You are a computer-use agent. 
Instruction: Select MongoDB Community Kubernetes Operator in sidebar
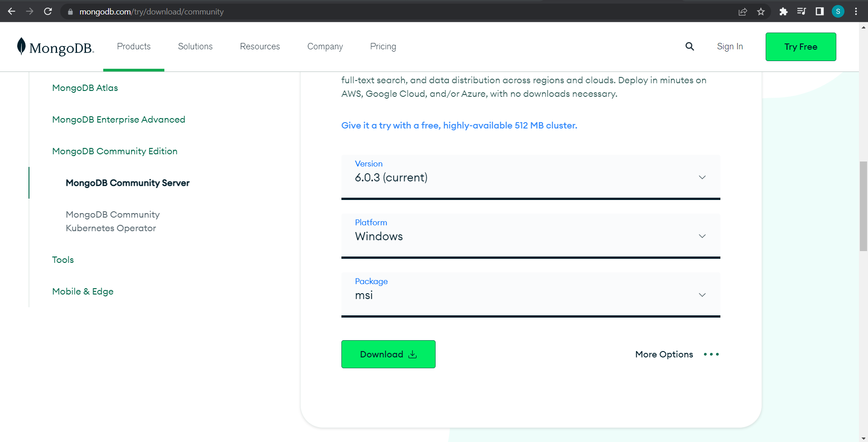click(113, 221)
